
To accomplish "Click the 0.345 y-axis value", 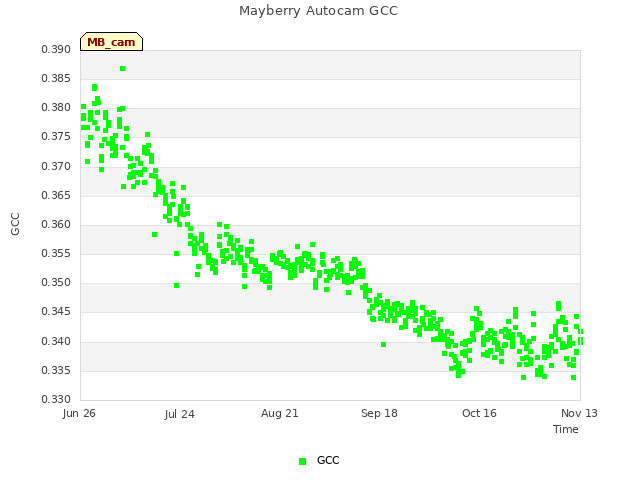I will (56, 312).
